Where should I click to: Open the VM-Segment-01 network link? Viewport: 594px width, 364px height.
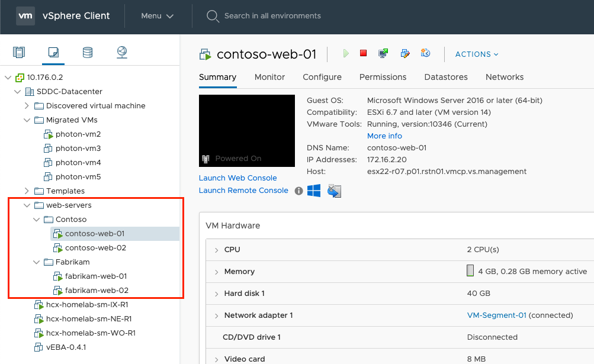[496, 315]
